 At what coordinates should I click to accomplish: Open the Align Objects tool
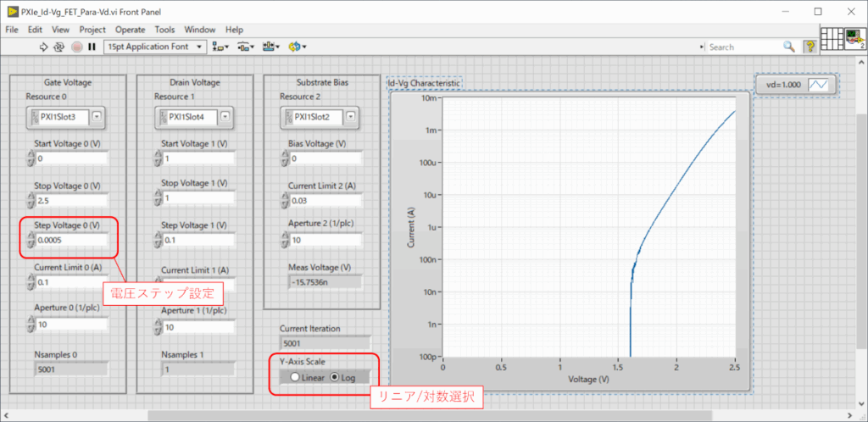coord(220,47)
